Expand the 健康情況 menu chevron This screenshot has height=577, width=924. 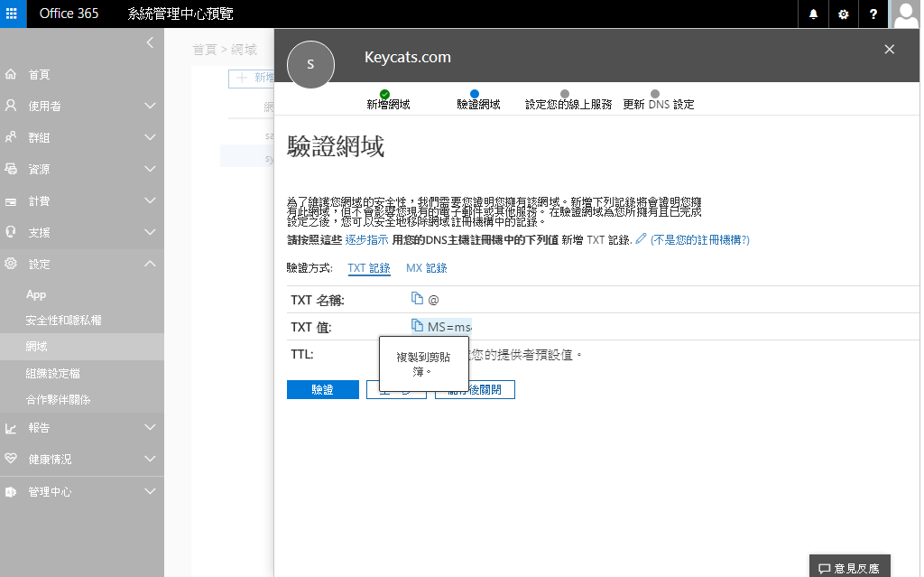pyautogui.click(x=150, y=459)
